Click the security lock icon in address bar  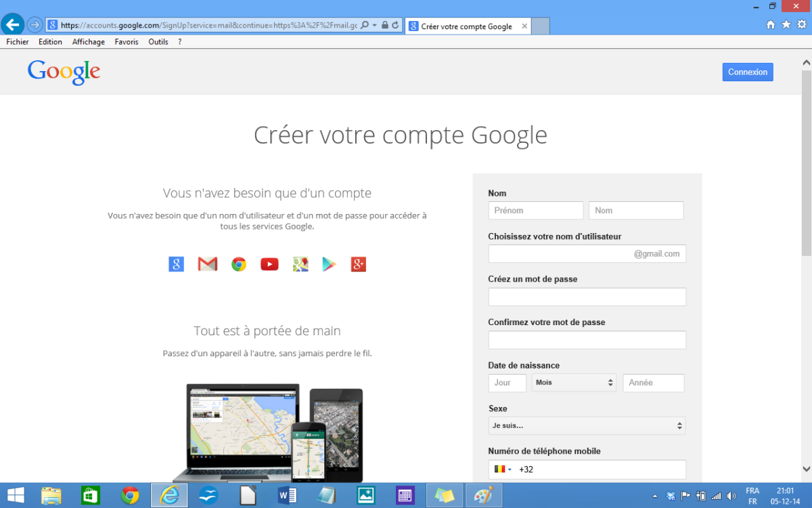coord(385,25)
